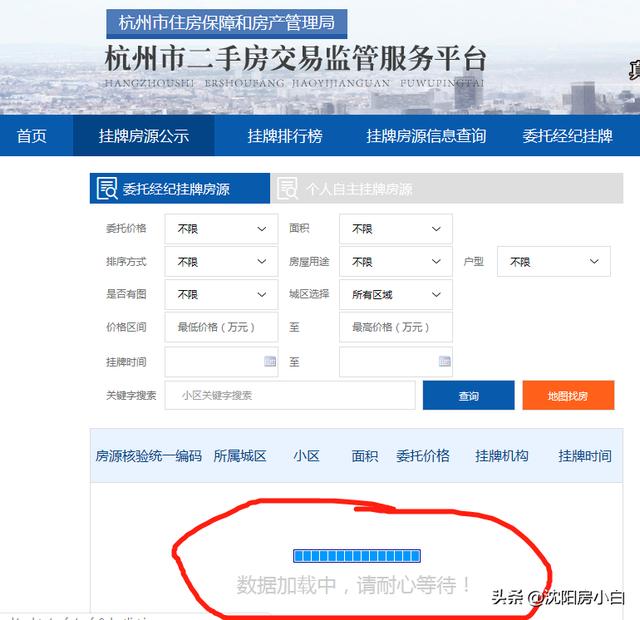Open the 排序方式 dropdown
The width and height of the screenshot is (640, 620).
point(221,262)
